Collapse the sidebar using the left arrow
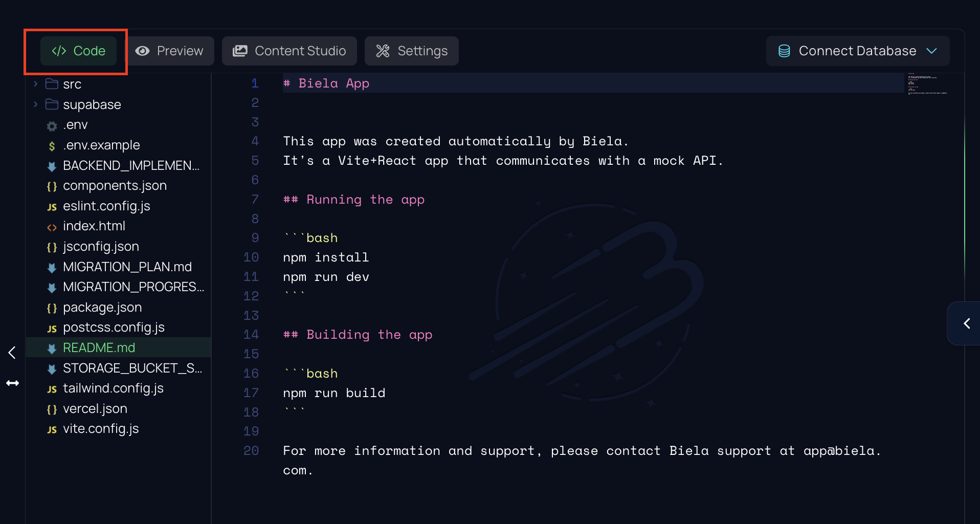Image resolution: width=980 pixels, height=524 pixels. pyautogui.click(x=11, y=352)
